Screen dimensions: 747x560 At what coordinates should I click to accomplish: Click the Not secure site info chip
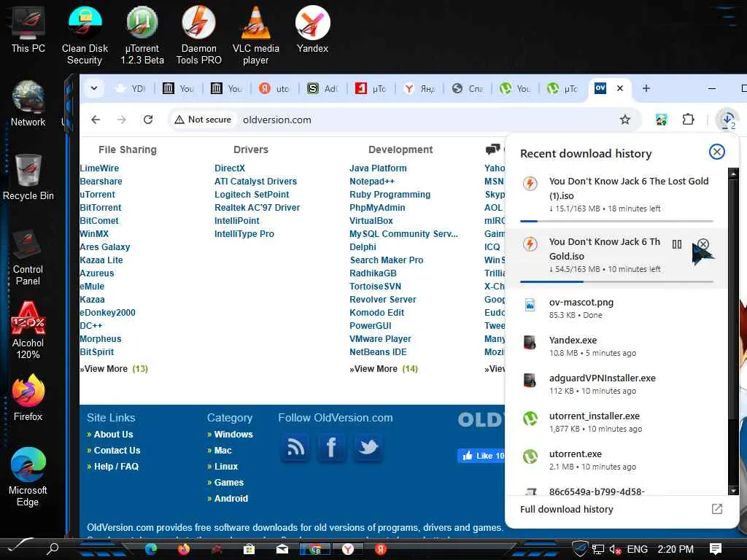coord(203,120)
